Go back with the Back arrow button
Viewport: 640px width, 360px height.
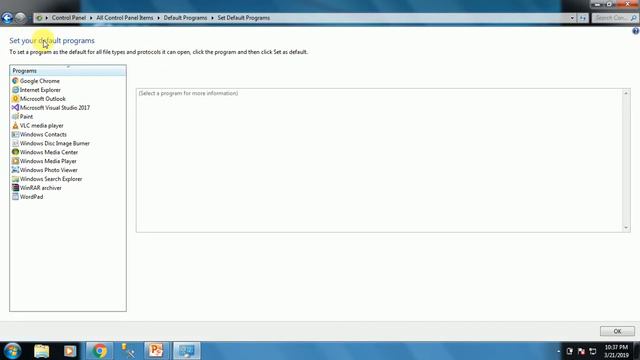[7, 18]
